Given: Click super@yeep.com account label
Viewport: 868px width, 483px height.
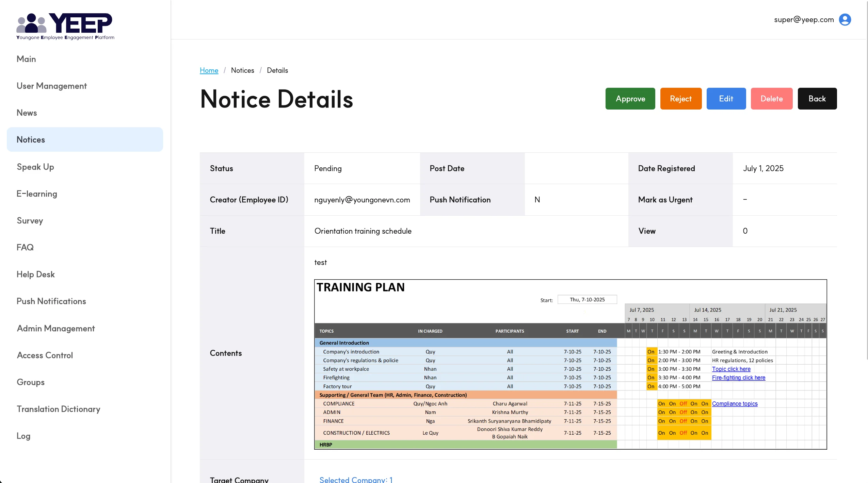Looking at the screenshot, I should 803,20.
